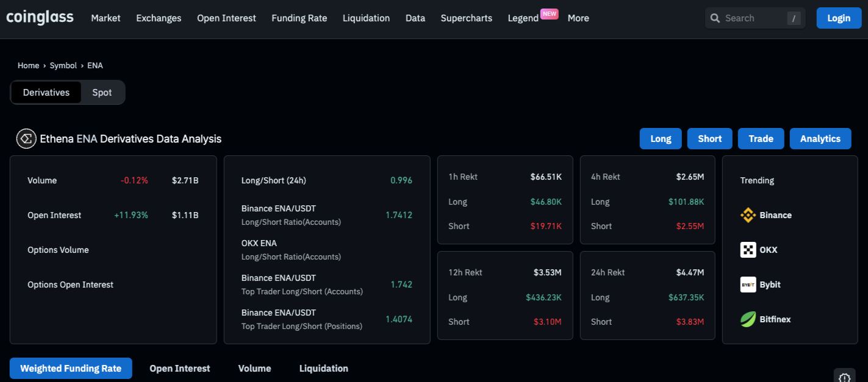This screenshot has height=382, width=868.
Task: Click the Long button
Action: pyautogui.click(x=661, y=139)
